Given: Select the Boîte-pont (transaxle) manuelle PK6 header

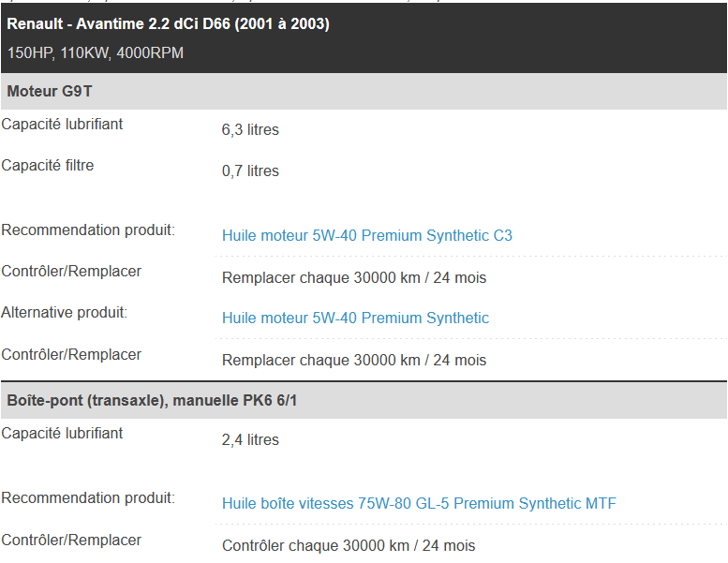Looking at the screenshot, I should tap(153, 401).
